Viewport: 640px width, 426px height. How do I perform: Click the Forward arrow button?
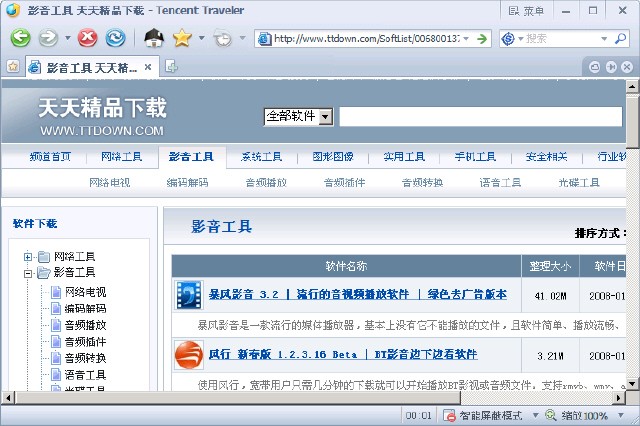pyautogui.click(x=48, y=38)
